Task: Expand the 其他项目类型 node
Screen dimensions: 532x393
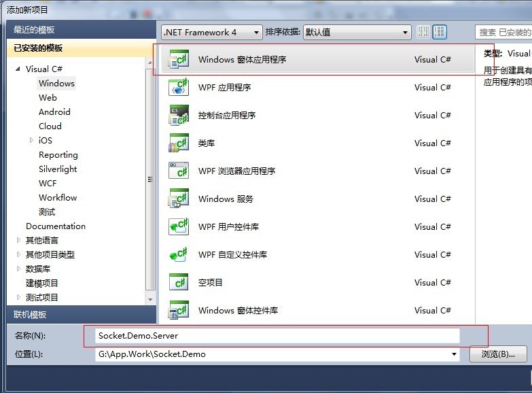Action: pos(18,254)
